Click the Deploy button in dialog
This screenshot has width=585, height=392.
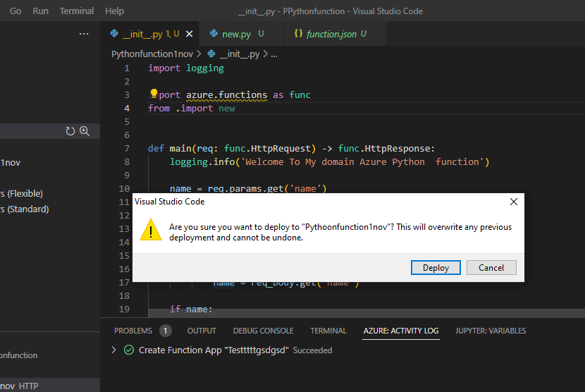[x=436, y=268]
